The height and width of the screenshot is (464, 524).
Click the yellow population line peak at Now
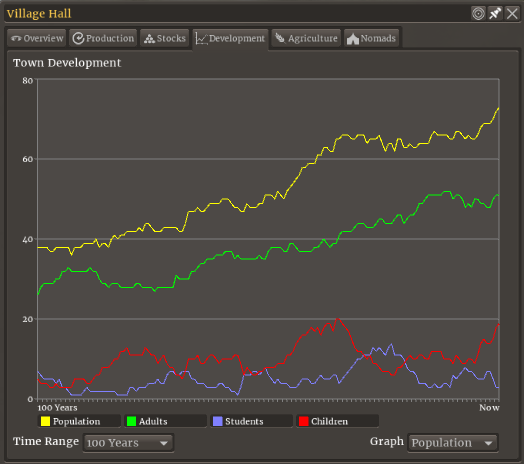[x=498, y=109]
